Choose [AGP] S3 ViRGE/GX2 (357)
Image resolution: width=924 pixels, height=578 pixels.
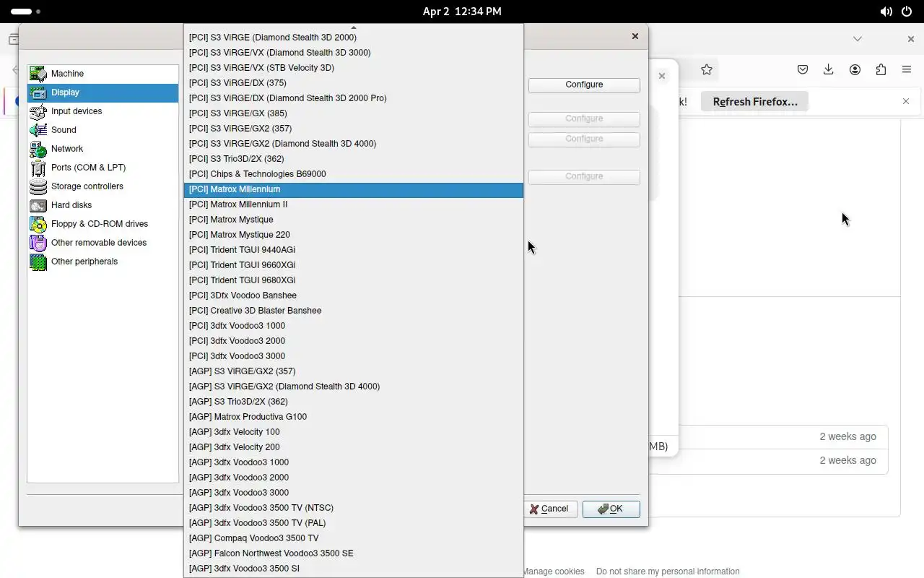point(354,371)
